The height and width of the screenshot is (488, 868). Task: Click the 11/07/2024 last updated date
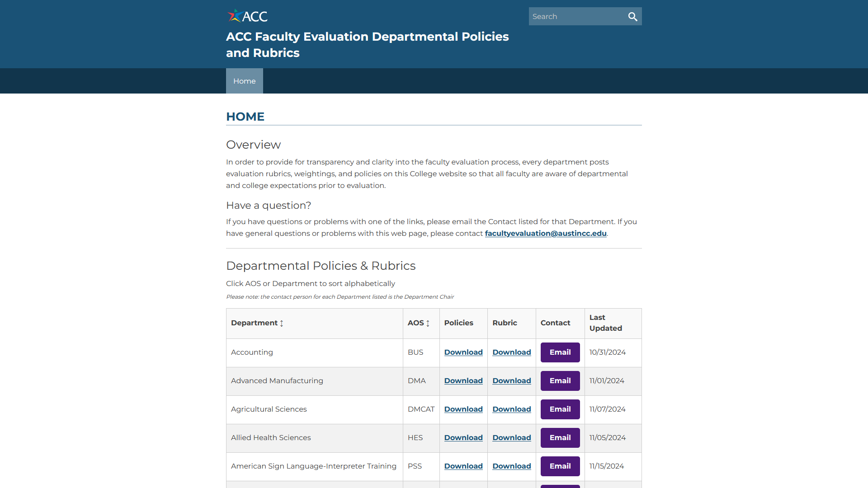click(x=608, y=409)
